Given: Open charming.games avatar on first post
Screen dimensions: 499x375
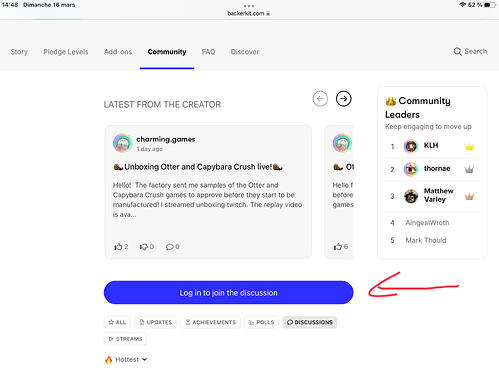Looking at the screenshot, I should click(123, 143).
